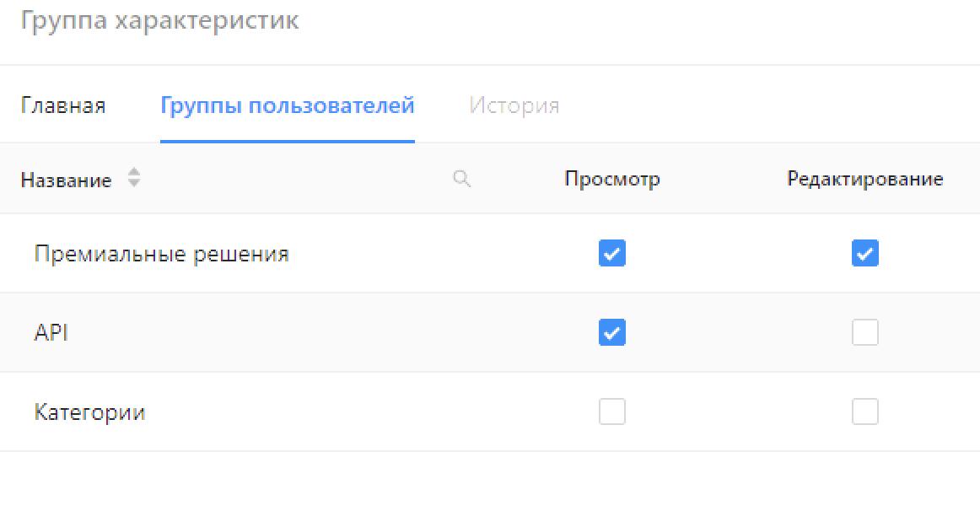980x511 pixels.
Task: Select the API row name
Action: [51, 333]
